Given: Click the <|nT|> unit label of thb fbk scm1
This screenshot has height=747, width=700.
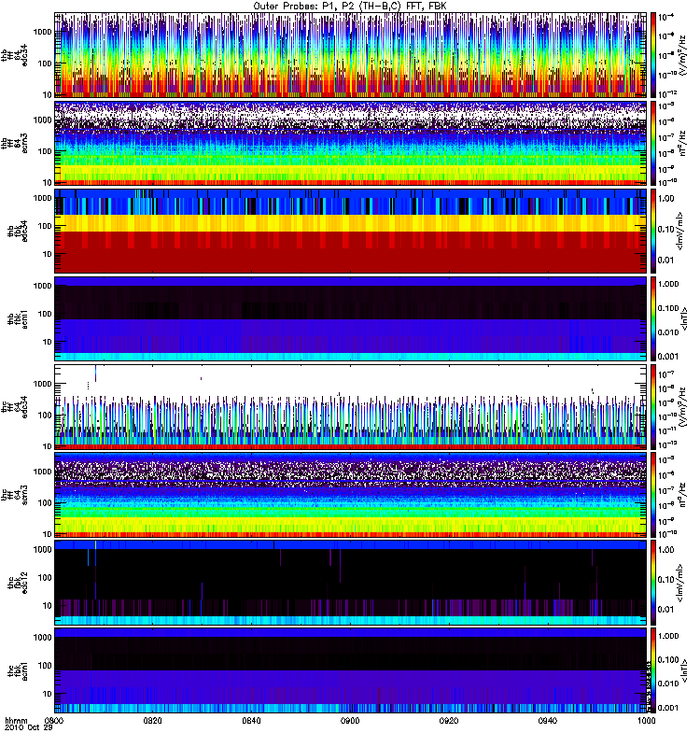Looking at the screenshot, I should click(x=685, y=318).
